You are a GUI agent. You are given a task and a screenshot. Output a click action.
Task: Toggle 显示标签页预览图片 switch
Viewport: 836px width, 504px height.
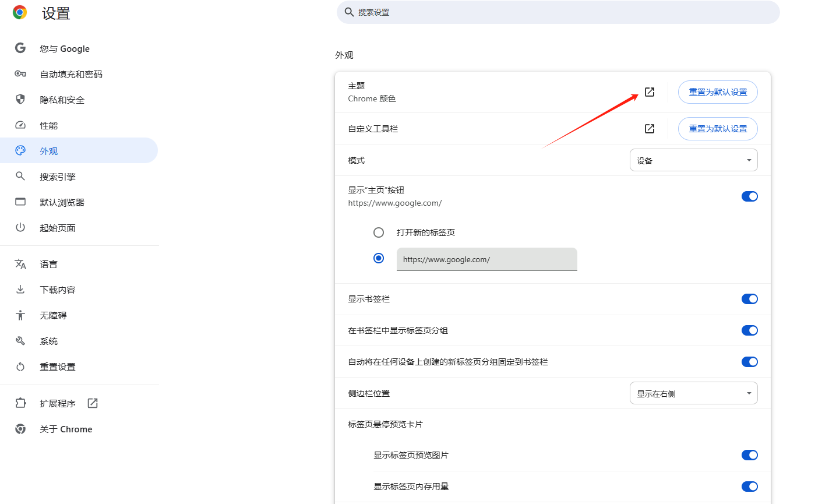[750, 455]
